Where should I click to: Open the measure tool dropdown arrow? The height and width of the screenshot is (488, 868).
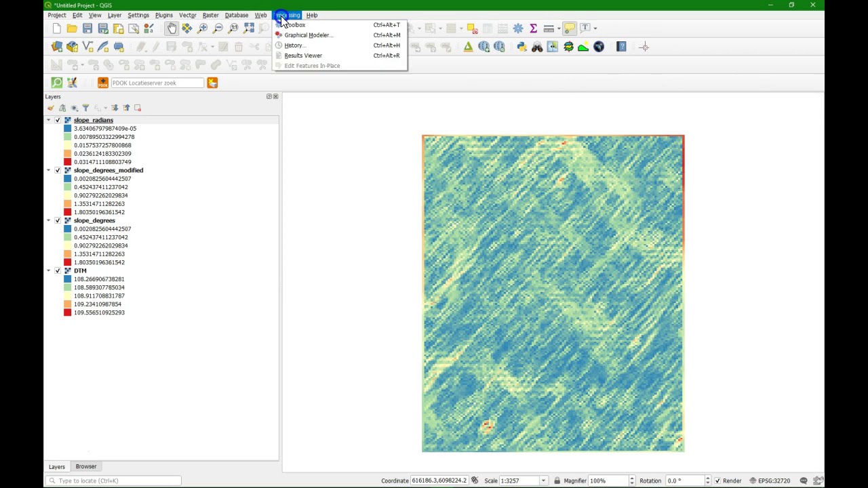tap(558, 28)
